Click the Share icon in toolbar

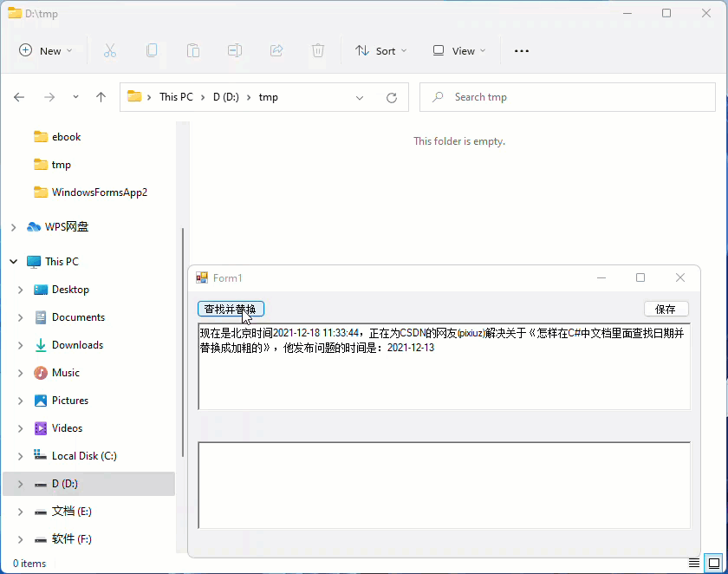pyautogui.click(x=276, y=50)
